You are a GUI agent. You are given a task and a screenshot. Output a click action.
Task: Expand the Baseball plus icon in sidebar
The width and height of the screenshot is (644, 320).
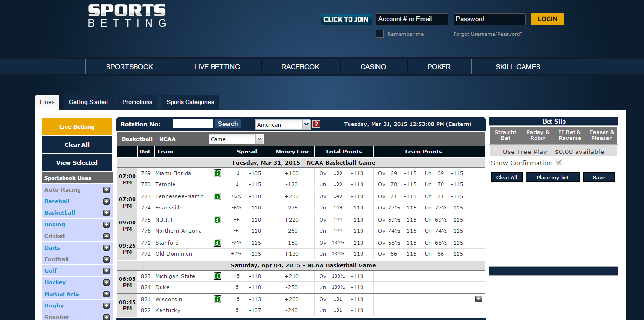tap(107, 201)
